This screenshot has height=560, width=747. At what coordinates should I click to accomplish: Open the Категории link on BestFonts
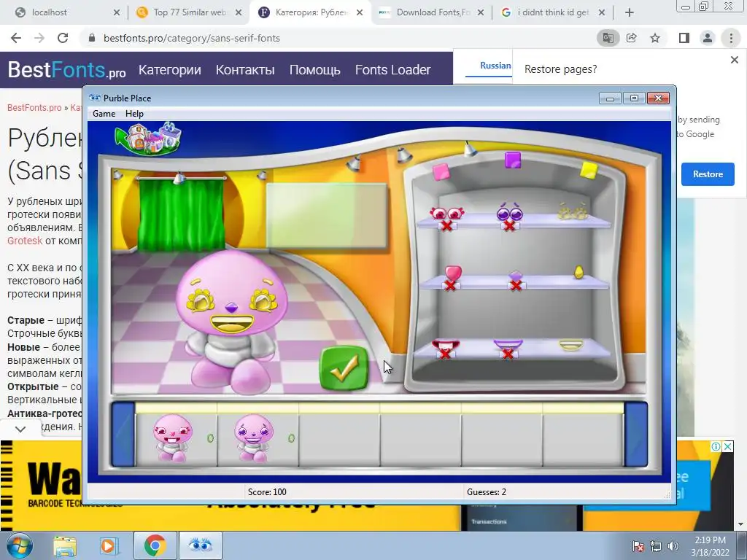(x=169, y=70)
